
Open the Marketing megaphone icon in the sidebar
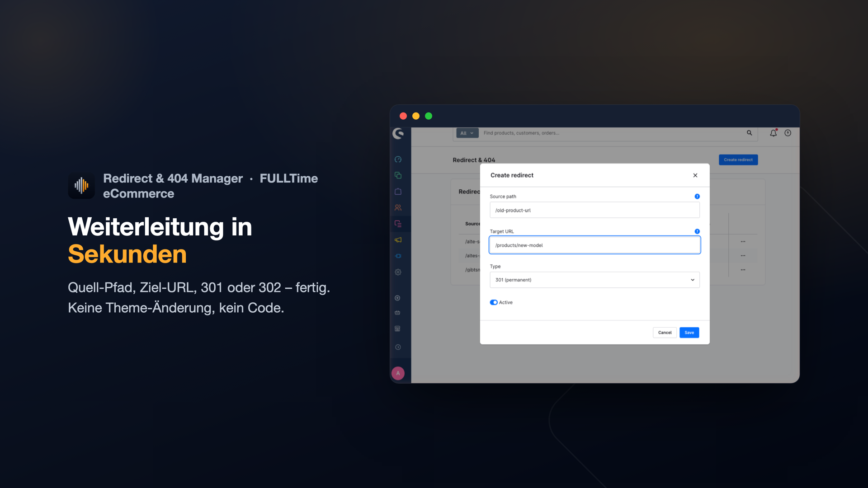click(x=398, y=240)
